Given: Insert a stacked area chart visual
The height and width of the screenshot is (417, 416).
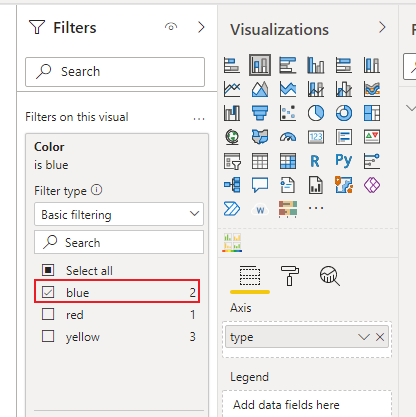Looking at the screenshot, I should point(288,89).
